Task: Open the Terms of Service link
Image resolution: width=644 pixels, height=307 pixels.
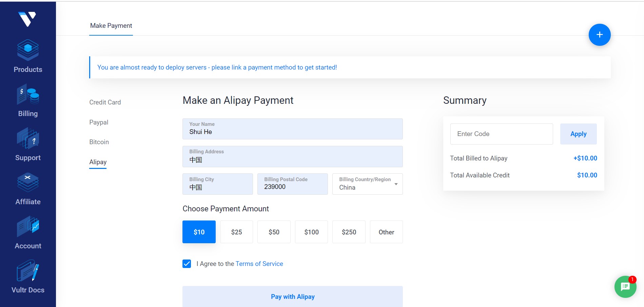Action: tap(259, 264)
